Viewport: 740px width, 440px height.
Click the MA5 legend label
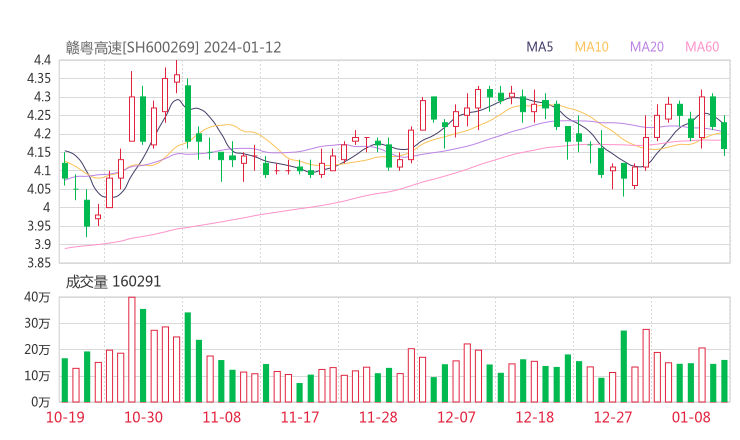tap(539, 47)
